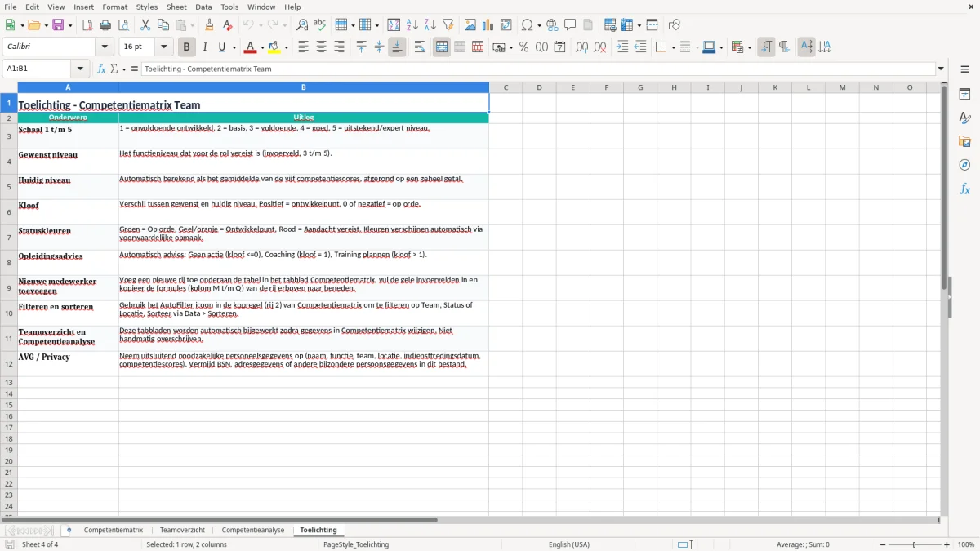Open the Function Wizard fx icon

pyautogui.click(x=102, y=69)
